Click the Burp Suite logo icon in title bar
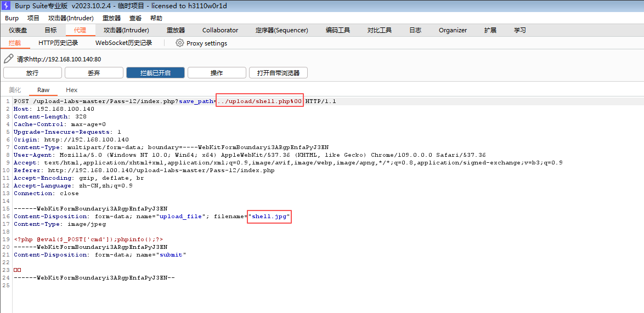This screenshot has height=313, width=644. [x=6, y=5]
